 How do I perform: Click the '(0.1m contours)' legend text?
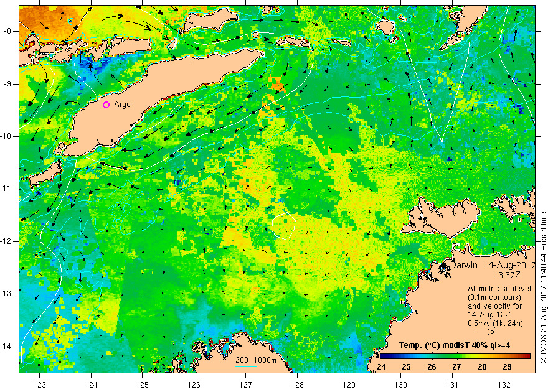494,297
